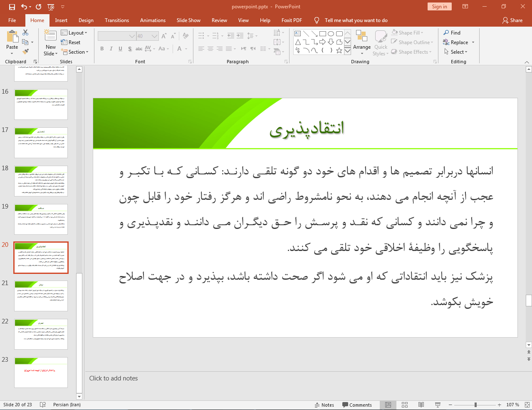This screenshot has width=532, height=410.
Task: Start slideshow from beginning icon
Action: (51, 7)
